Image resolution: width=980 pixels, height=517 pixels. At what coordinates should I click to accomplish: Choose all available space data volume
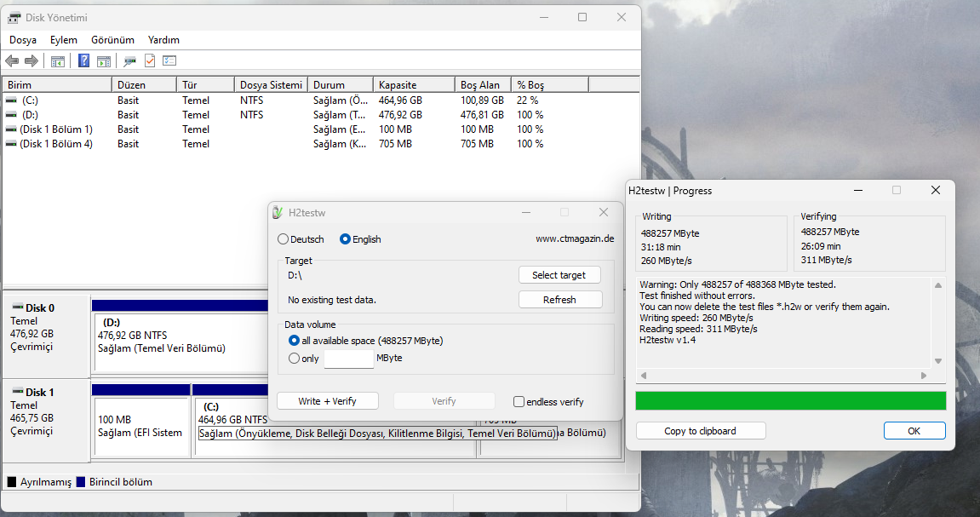coord(294,340)
